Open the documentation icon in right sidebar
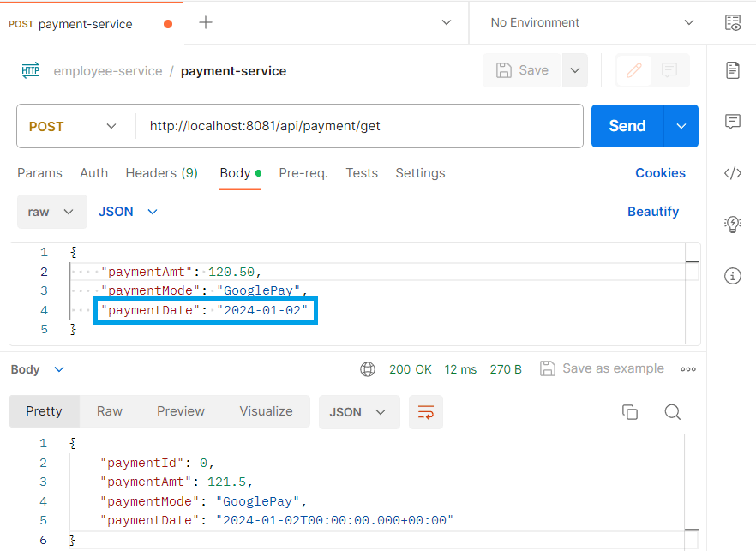This screenshot has height=551, width=756. (x=733, y=70)
